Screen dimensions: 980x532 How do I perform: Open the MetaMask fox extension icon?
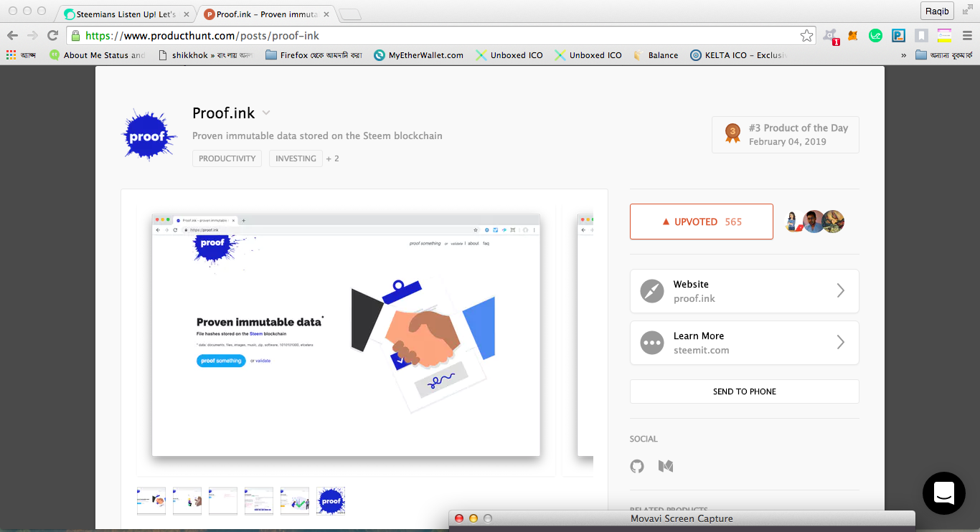[852, 36]
